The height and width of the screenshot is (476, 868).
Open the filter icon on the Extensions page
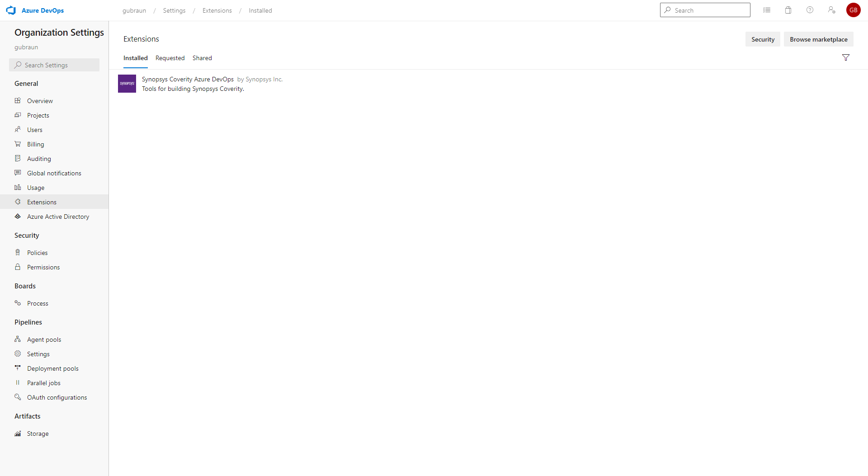click(846, 57)
